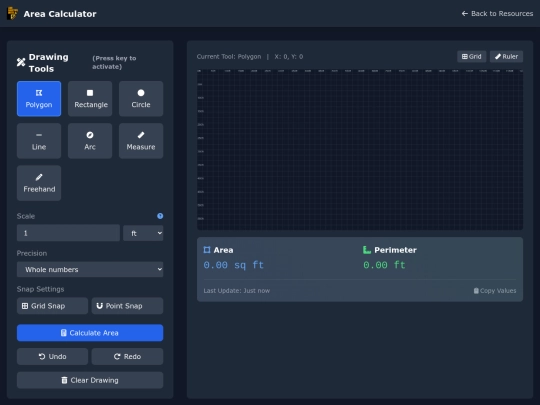Screen dimensions: 540x405
Task: Click Copy Values
Action: [495, 291]
